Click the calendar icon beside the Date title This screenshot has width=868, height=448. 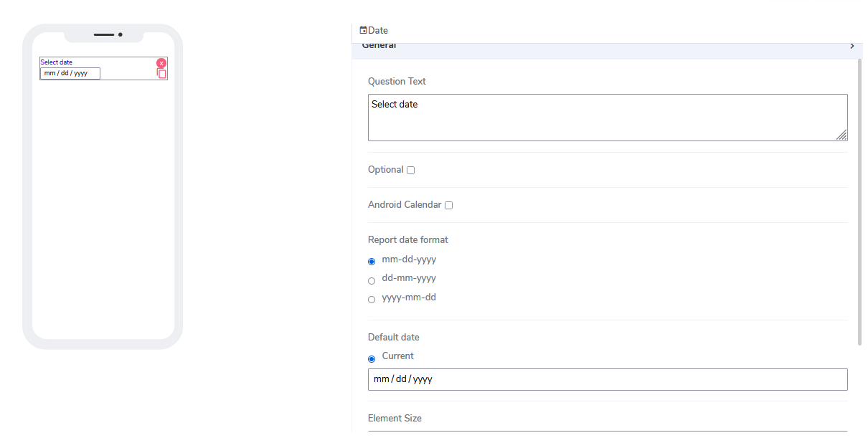pos(363,30)
